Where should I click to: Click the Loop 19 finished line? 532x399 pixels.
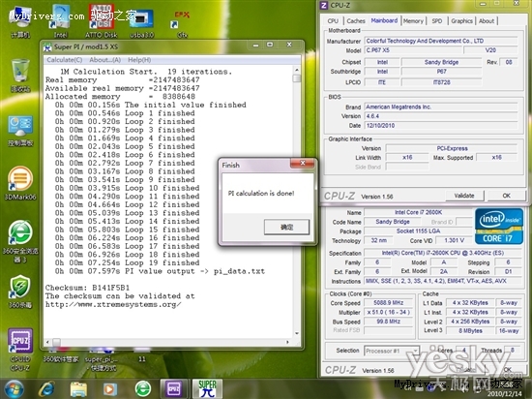pos(128,262)
